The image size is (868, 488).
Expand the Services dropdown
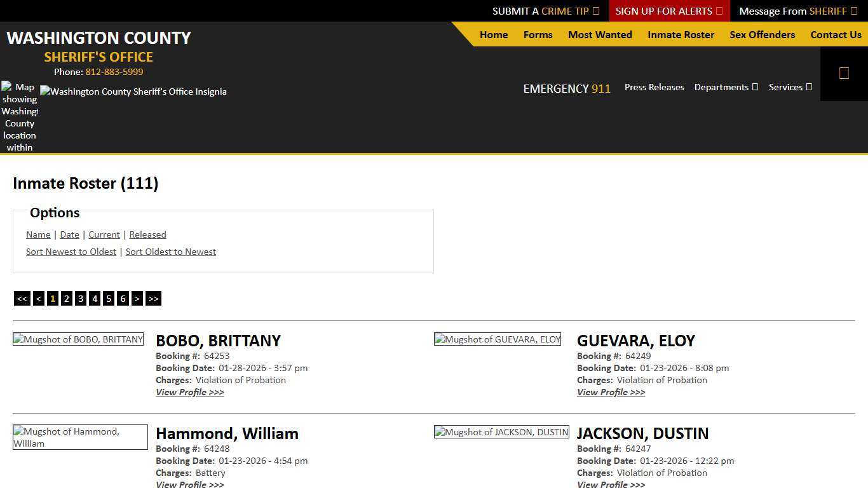(x=790, y=87)
